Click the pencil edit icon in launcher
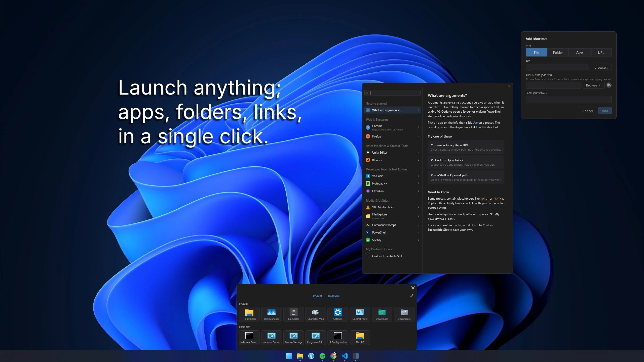 [411, 296]
